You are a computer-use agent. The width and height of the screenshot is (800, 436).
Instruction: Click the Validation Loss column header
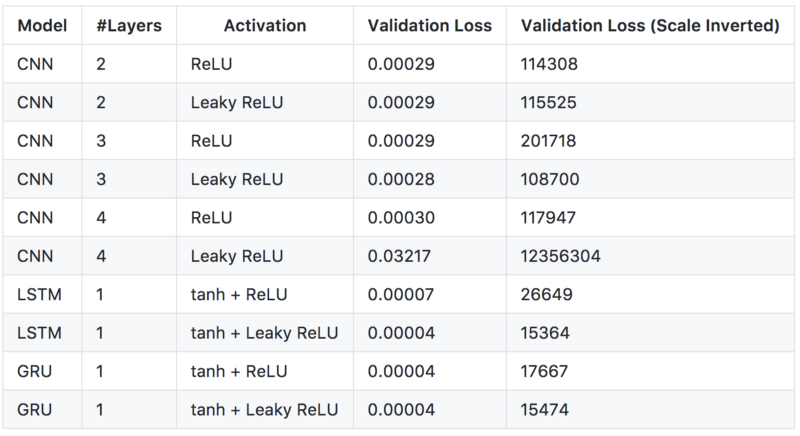[430, 26]
